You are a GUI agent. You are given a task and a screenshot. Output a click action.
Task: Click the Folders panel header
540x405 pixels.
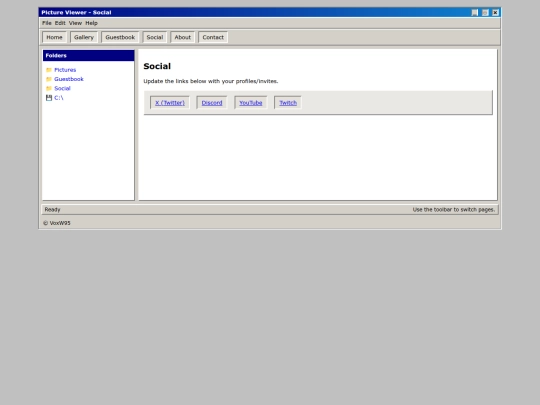click(x=89, y=55)
